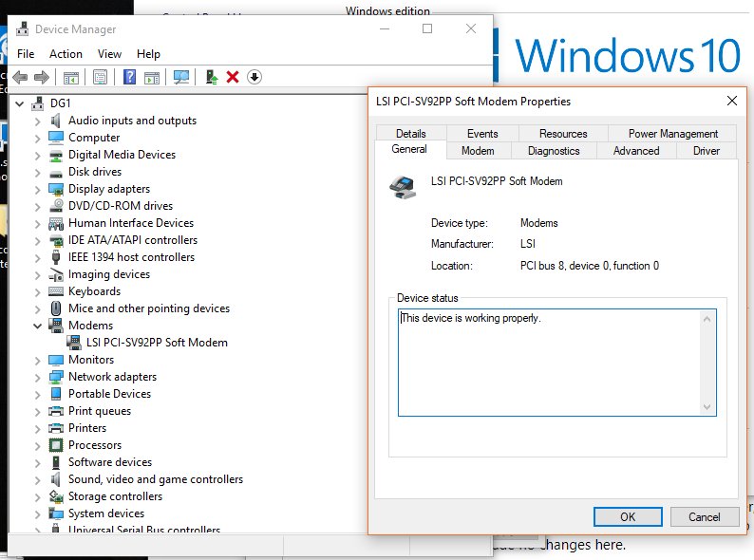Click the OK button
Screen dimensions: 754x560
point(628,516)
